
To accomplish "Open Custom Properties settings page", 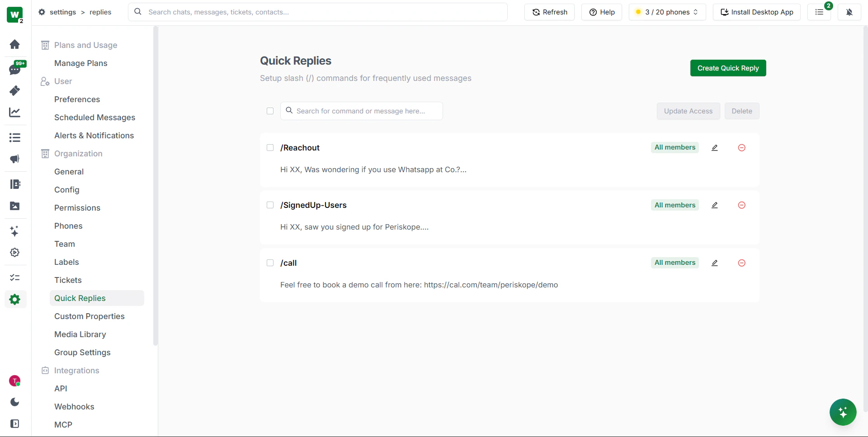I will point(90,316).
